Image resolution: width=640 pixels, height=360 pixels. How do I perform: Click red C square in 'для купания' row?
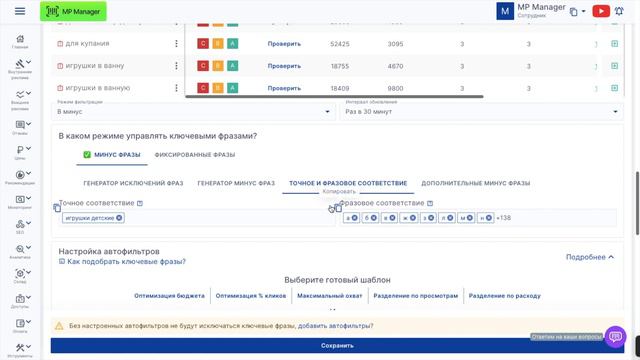203,44
